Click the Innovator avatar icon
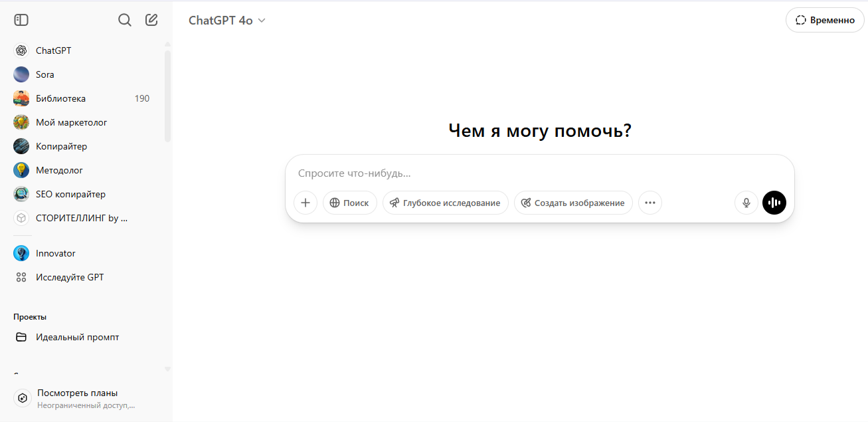Screen dimensions: 868x422 pos(21,253)
